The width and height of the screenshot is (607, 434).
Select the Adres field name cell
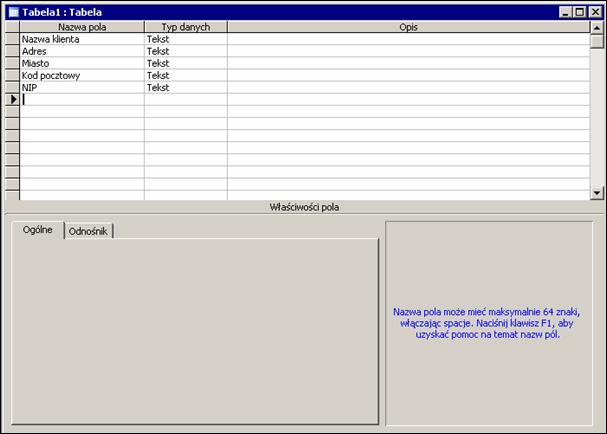tap(82, 51)
